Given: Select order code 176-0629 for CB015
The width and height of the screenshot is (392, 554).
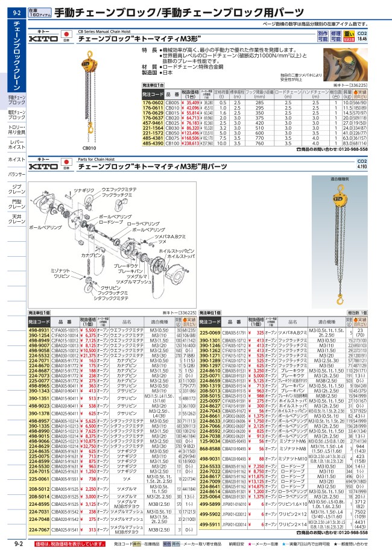Looking at the screenshot, I should pyautogui.click(x=153, y=113).
